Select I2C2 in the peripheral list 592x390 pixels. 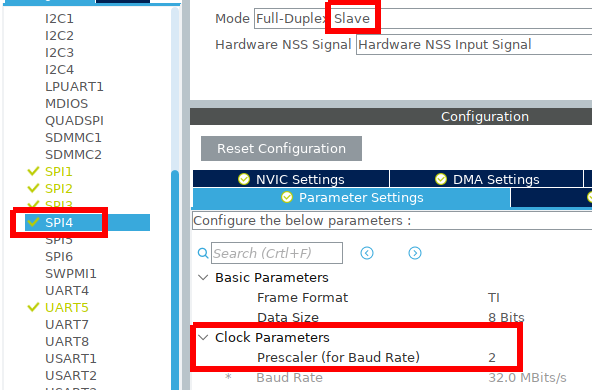click(59, 35)
